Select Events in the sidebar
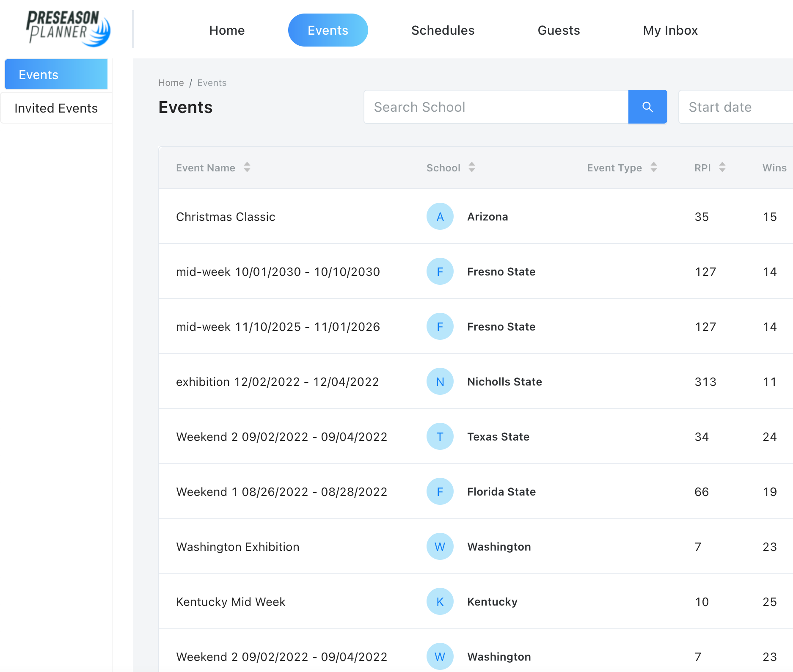This screenshot has height=672, width=793. [x=56, y=74]
